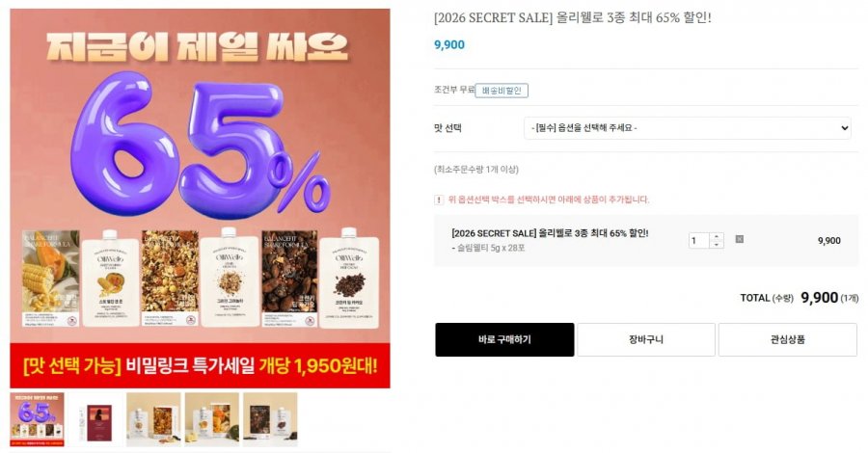
Task: Decrease quantity with the down arrow
Action: 717,245
